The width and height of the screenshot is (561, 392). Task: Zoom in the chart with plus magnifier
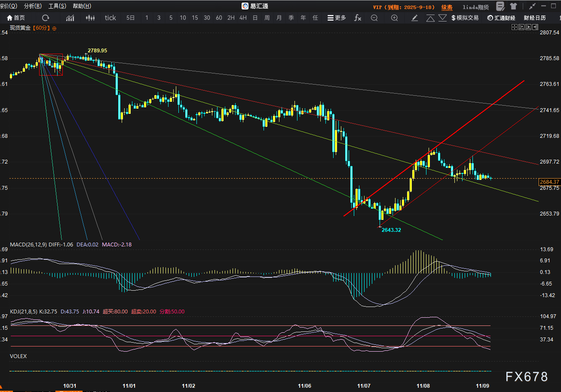(394, 18)
